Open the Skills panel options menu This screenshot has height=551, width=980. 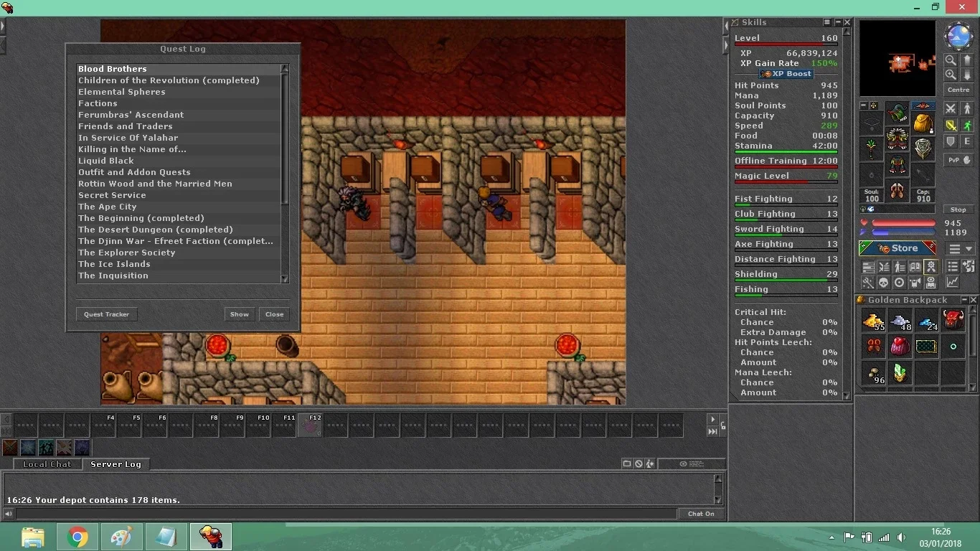pyautogui.click(x=827, y=22)
